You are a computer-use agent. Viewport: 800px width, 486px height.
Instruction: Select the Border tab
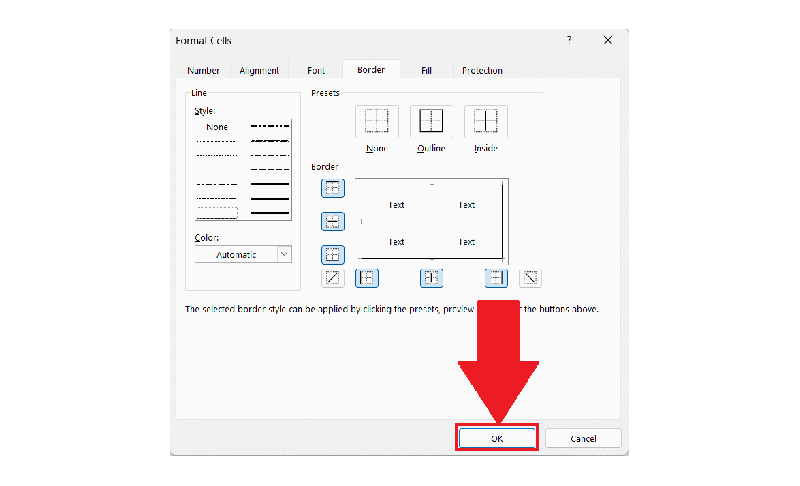pos(371,70)
